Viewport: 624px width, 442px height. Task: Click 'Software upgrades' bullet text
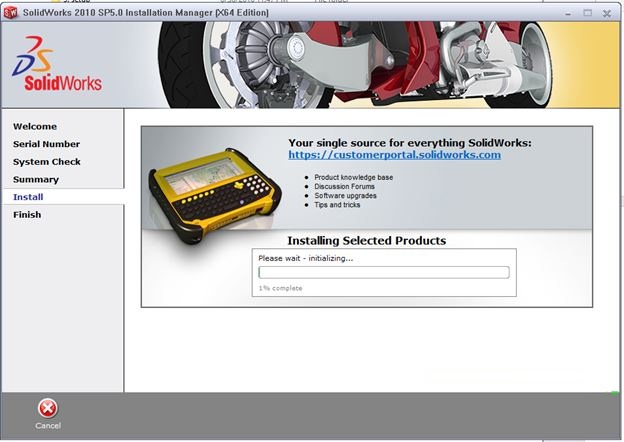coord(345,196)
